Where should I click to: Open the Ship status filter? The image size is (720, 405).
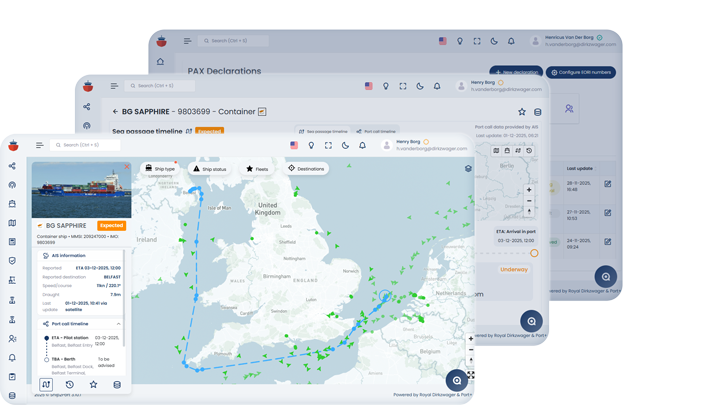[x=210, y=169]
